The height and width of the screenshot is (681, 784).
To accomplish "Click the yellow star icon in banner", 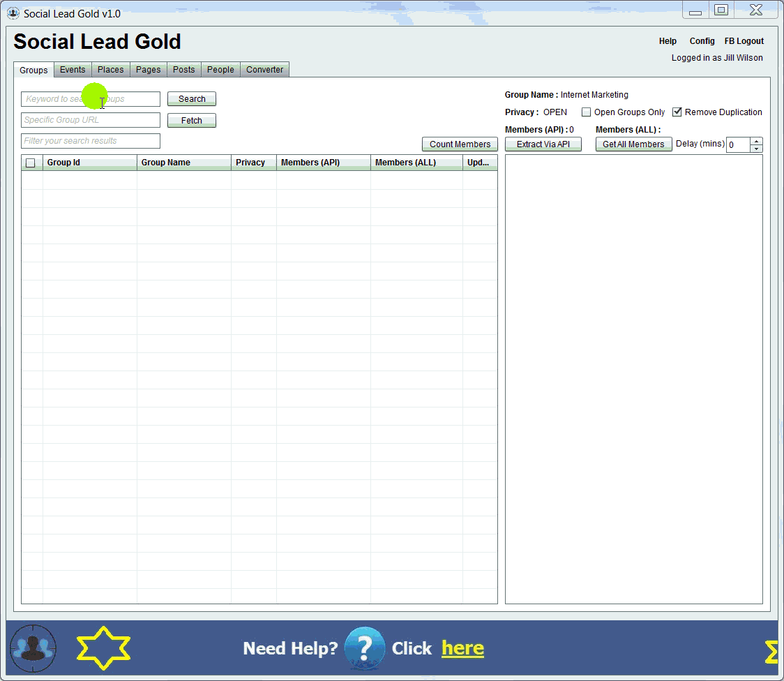I will 103,648.
